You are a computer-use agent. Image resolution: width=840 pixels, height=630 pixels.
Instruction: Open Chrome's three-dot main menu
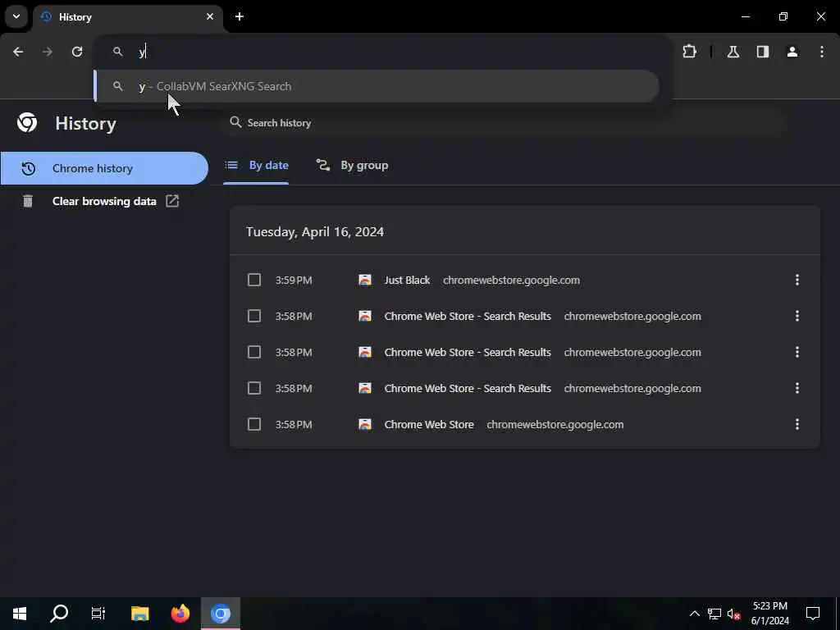pyautogui.click(x=822, y=52)
